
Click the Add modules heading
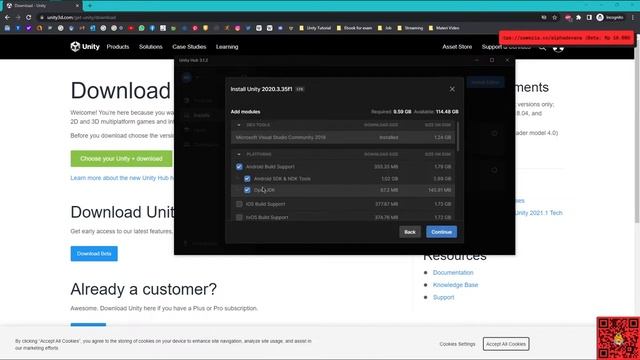[x=245, y=111]
